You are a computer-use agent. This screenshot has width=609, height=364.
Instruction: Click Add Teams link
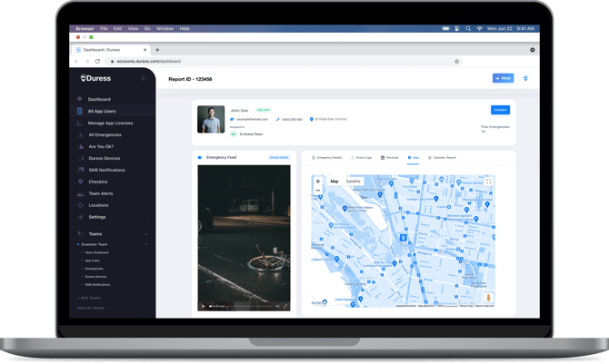pyautogui.click(x=89, y=298)
